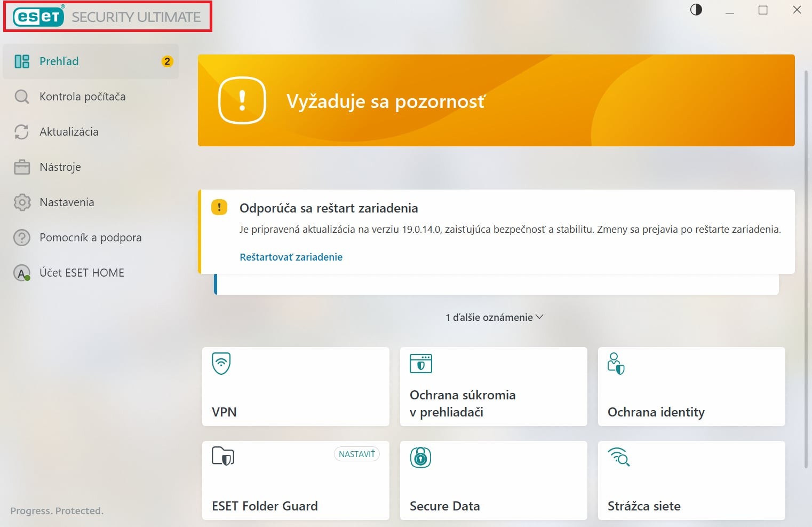Open Pomocník a podpora section
The height and width of the screenshot is (527, 812).
tap(90, 238)
